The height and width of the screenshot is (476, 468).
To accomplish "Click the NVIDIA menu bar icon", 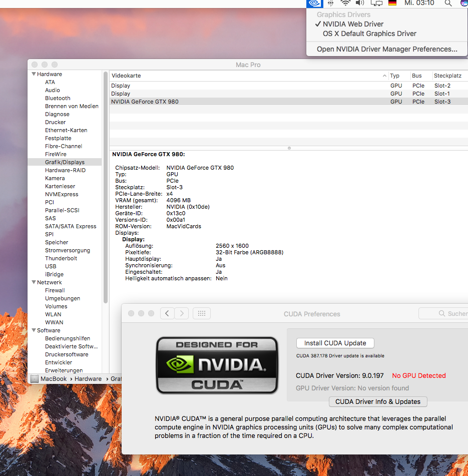I will pos(314,4).
